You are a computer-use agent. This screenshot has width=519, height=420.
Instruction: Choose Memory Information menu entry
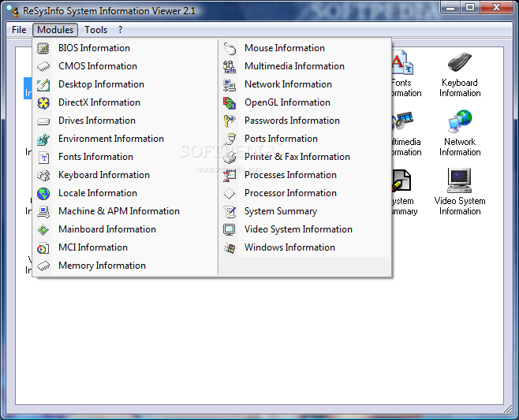point(125,266)
